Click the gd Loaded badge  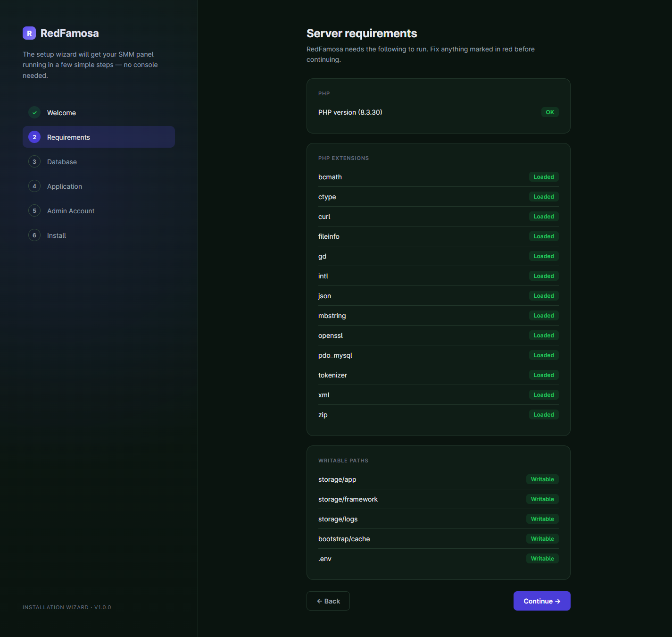point(544,256)
